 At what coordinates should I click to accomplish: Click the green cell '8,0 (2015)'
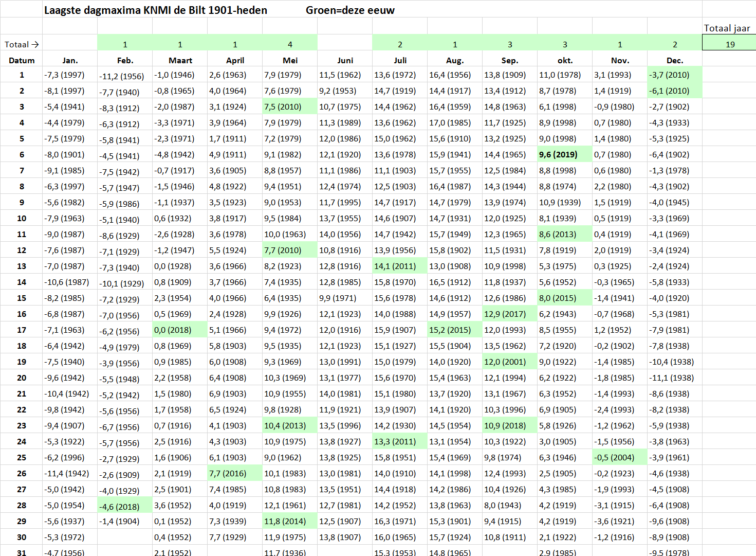pyautogui.click(x=565, y=298)
